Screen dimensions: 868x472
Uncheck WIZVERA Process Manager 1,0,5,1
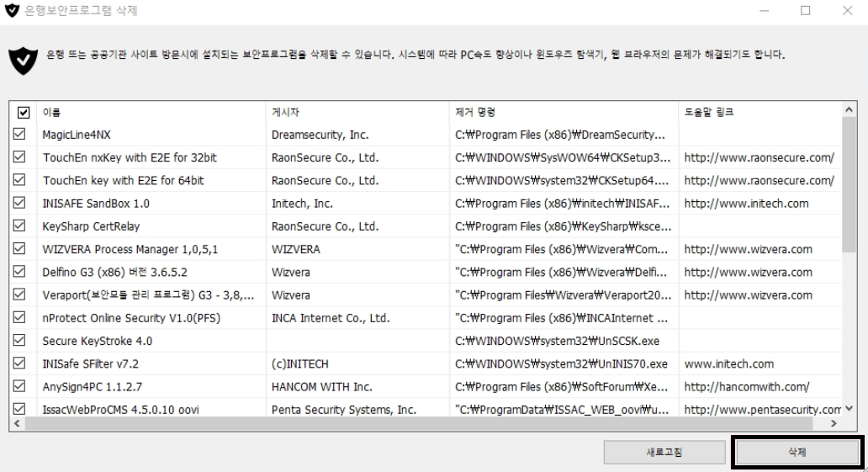point(19,249)
